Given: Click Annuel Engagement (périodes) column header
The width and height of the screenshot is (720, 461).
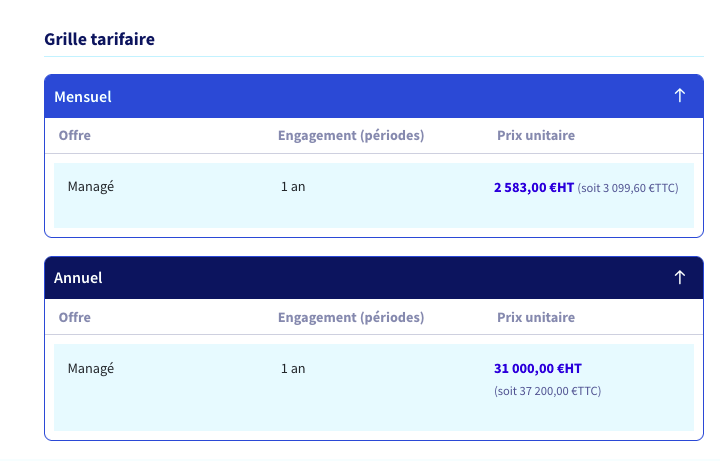Looking at the screenshot, I should click(351, 317).
